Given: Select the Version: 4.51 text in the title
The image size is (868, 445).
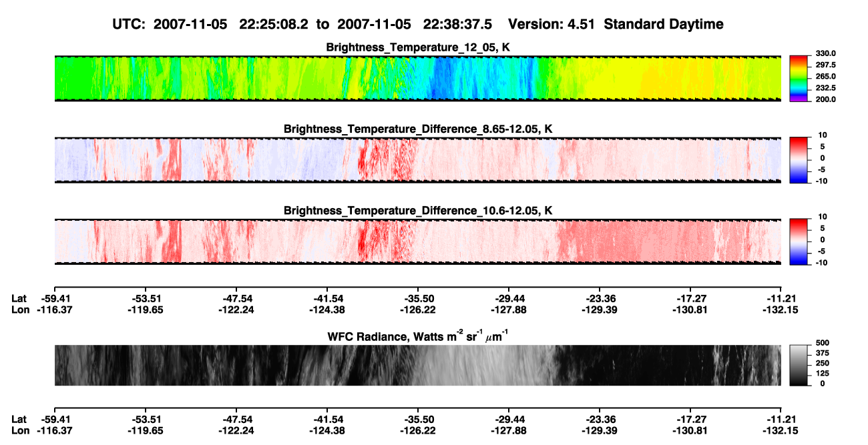Looking at the screenshot, I should pos(550,24).
